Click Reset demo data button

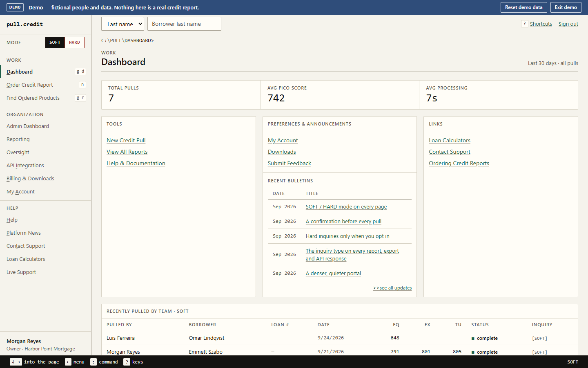523,7
